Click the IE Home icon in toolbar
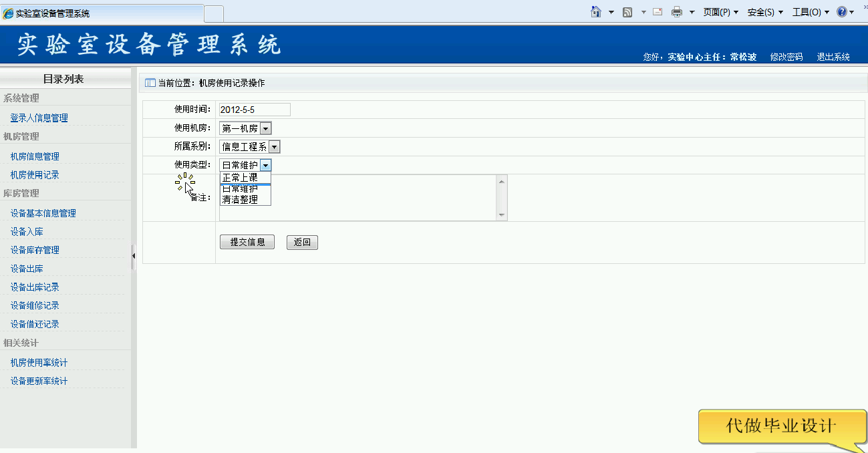868x453 pixels. point(596,12)
